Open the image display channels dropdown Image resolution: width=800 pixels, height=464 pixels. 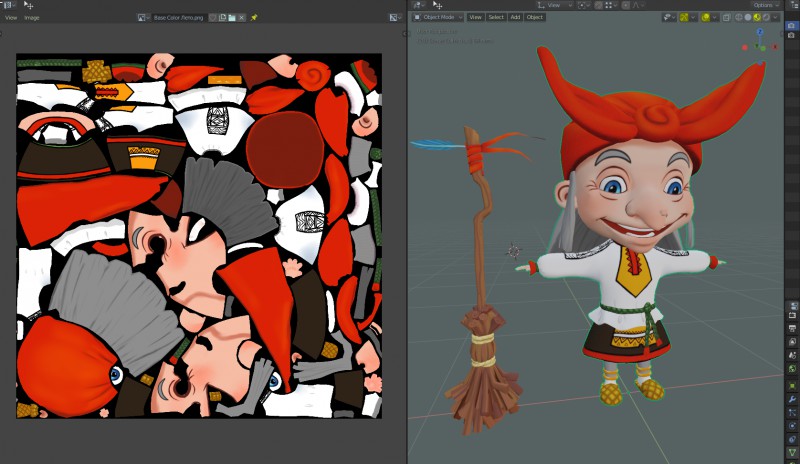394,17
